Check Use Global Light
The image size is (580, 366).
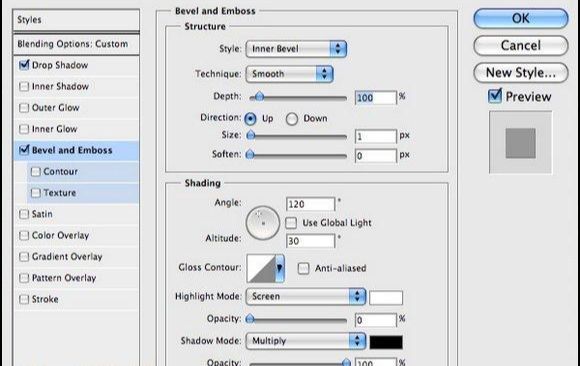(291, 223)
